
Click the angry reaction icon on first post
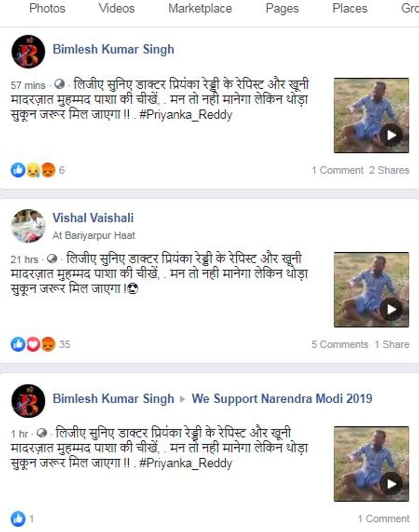pos(48,170)
